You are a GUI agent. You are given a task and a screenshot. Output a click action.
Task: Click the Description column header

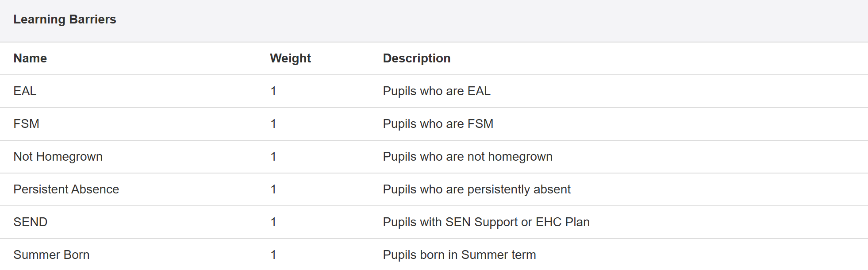[x=416, y=58]
